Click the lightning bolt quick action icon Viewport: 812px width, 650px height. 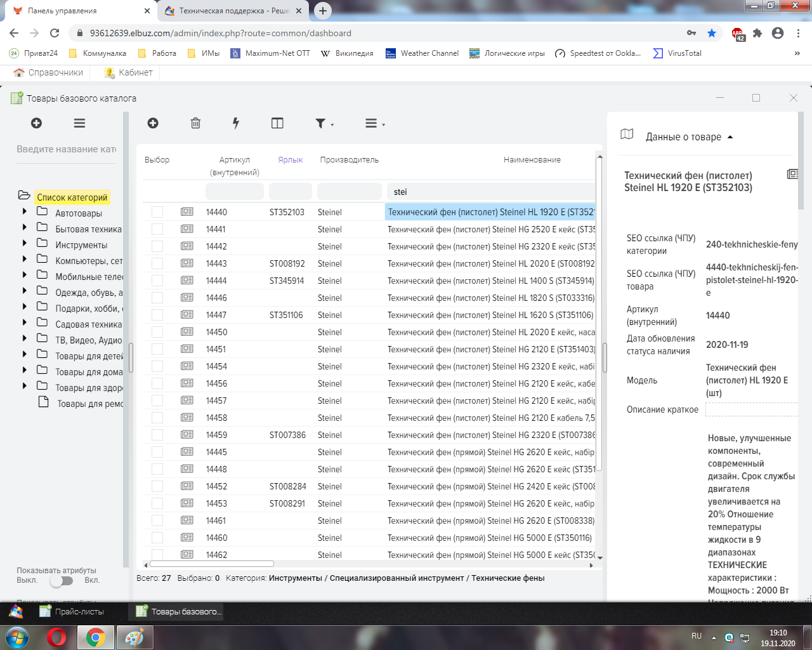(x=236, y=123)
